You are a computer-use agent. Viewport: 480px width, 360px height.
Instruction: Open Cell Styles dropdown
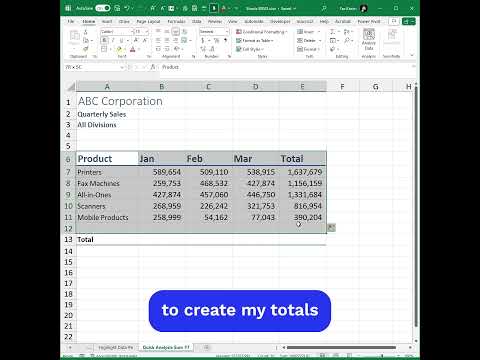(x=250, y=49)
